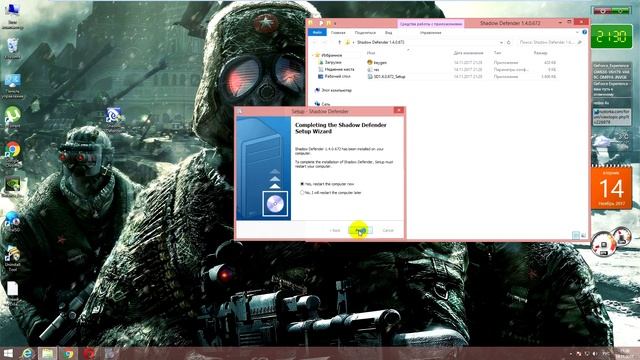
Task: Open the NVIDIA GeForce desktop shortcut
Action: 12,187
